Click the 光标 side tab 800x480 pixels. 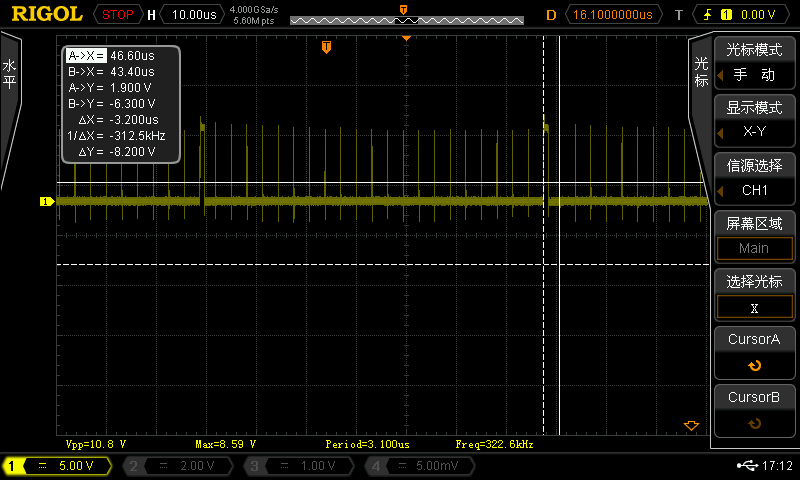(701, 71)
